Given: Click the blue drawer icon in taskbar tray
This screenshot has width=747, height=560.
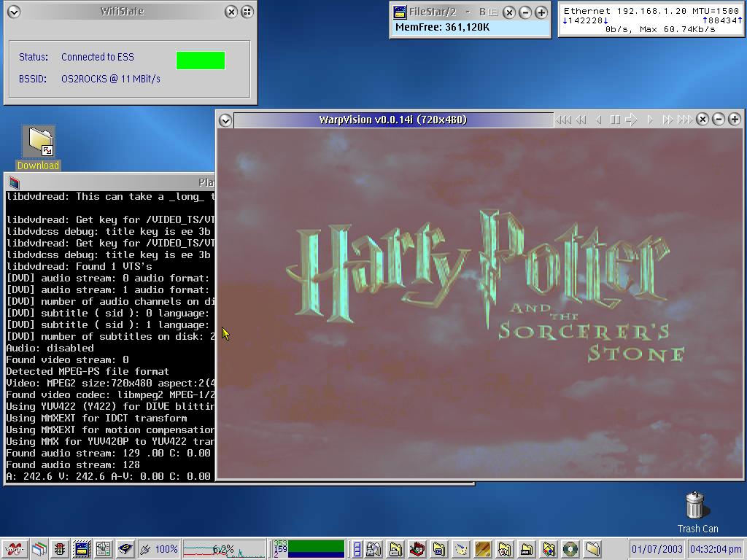Looking at the screenshot, I should [x=357, y=550].
